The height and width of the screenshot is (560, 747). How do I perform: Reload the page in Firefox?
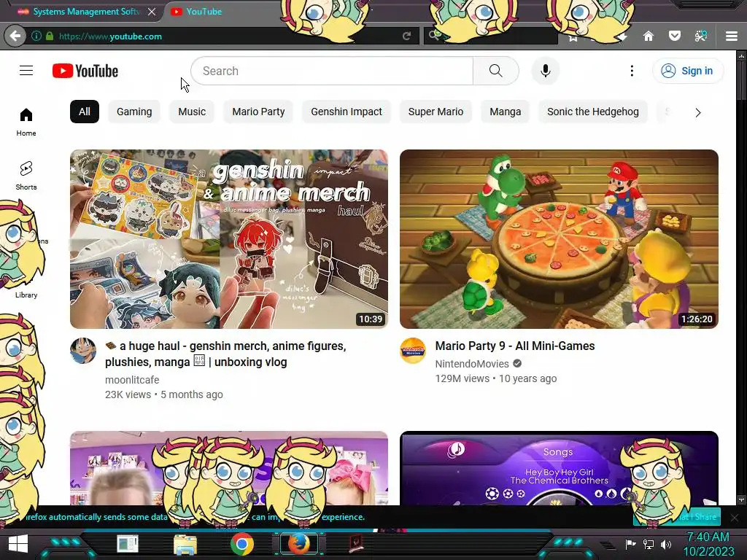(406, 36)
